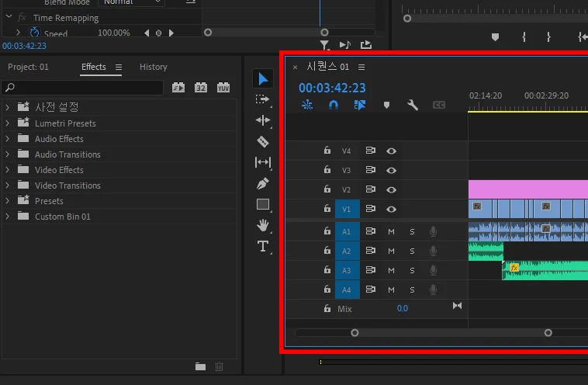
Task: Click filter funnel icon in Effect Controls
Action: (325, 45)
